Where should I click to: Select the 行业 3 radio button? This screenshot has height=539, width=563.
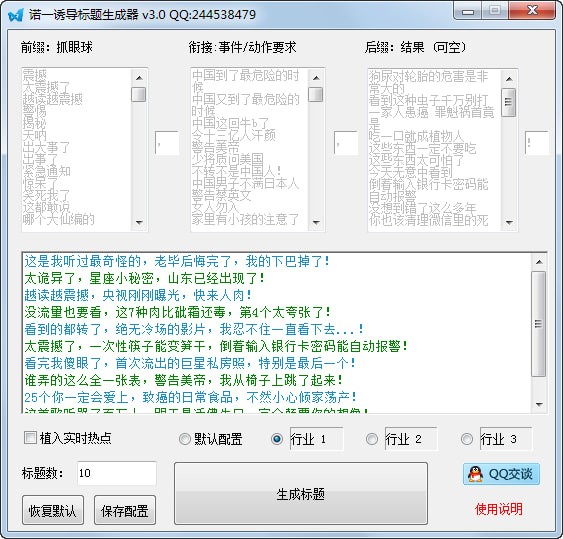(x=467, y=439)
